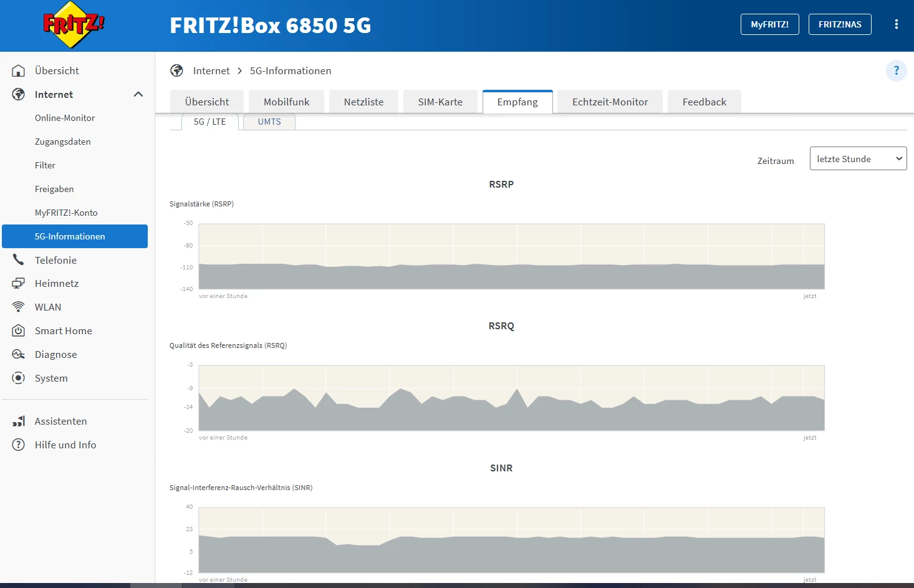Click the Übersicht house icon in sidebar

19,70
